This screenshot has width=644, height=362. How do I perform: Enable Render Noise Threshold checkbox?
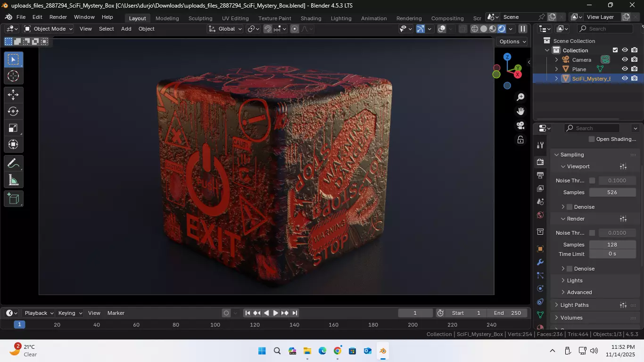[592, 233]
